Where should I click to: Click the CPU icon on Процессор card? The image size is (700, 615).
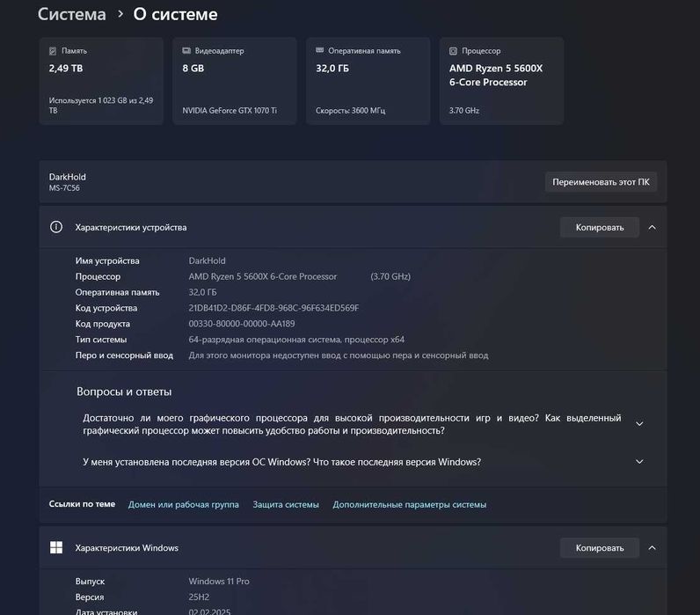click(x=453, y=51)
